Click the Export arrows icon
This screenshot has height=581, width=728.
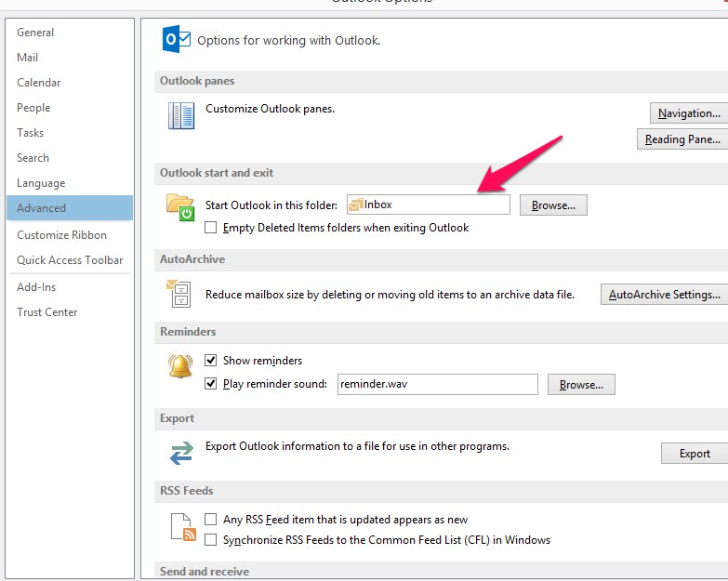[x=181, y=453]
